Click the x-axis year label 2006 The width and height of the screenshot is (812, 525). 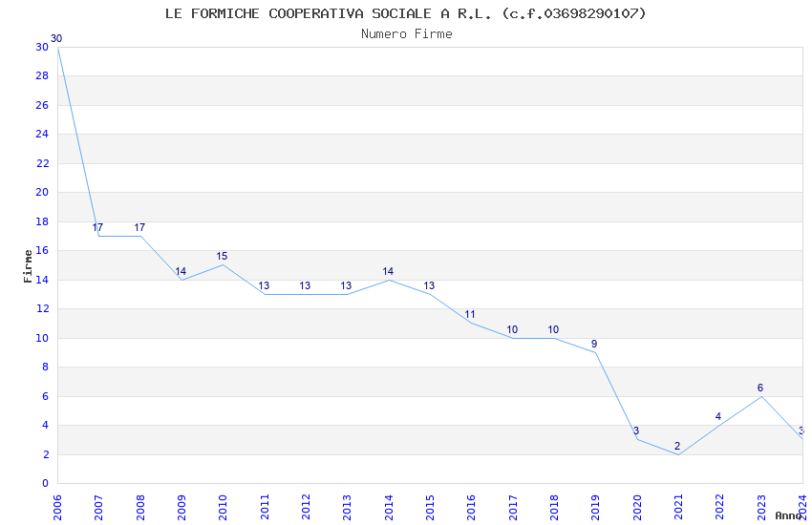(57, 507)
